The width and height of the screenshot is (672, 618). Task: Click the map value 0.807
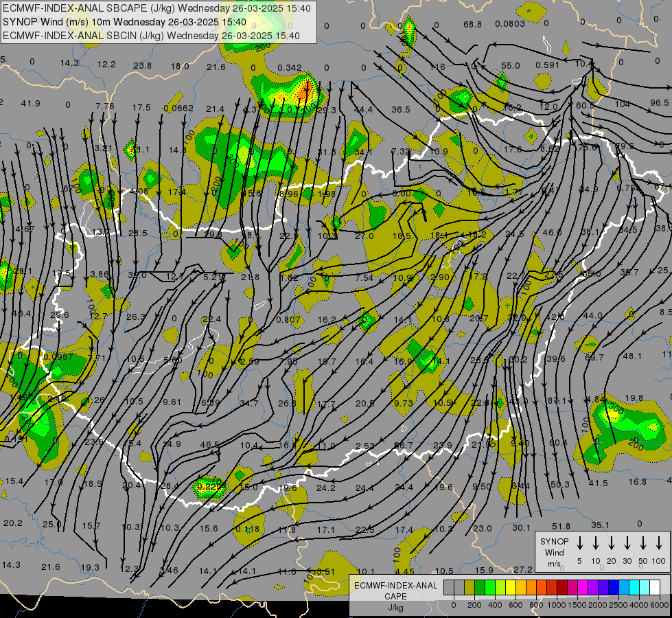(x=288, y=319)
